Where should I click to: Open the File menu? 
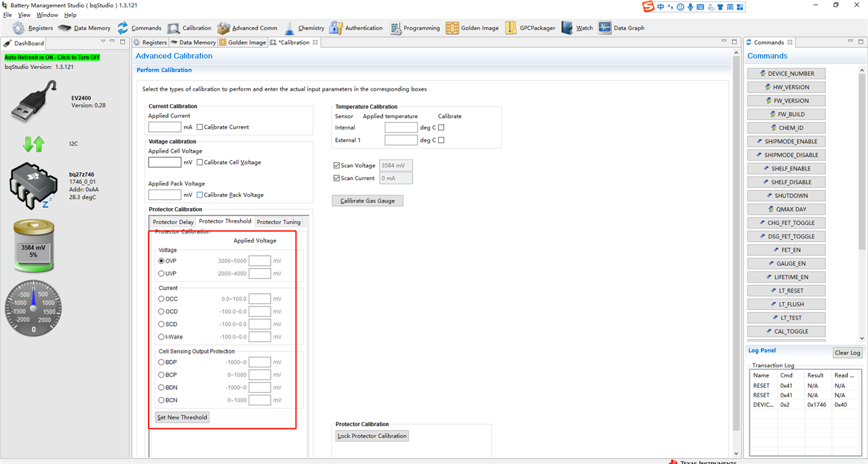coord(8,15)
